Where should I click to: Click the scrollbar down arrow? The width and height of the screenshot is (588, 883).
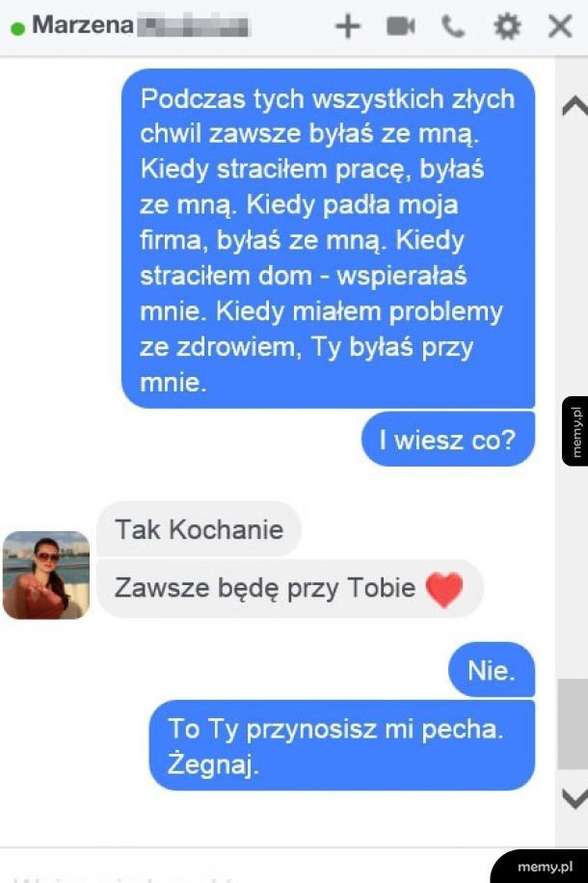575,798
